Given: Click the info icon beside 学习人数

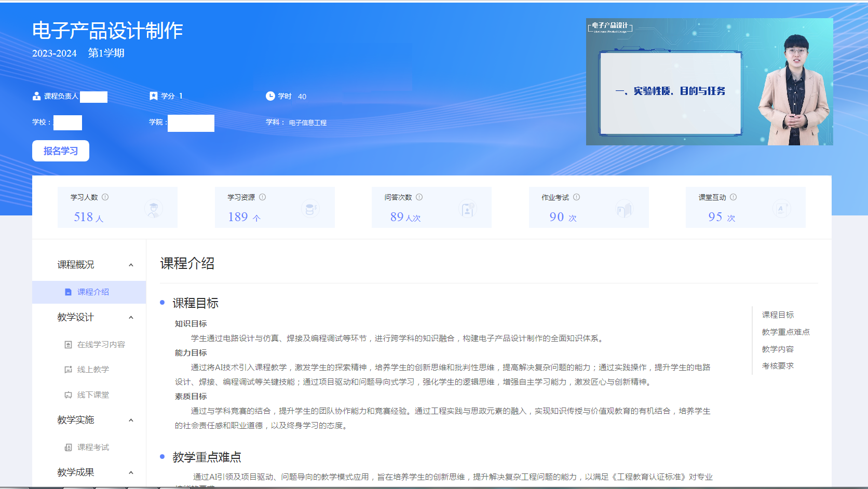Looking at the screenshot, I should (x=105, y=197).
